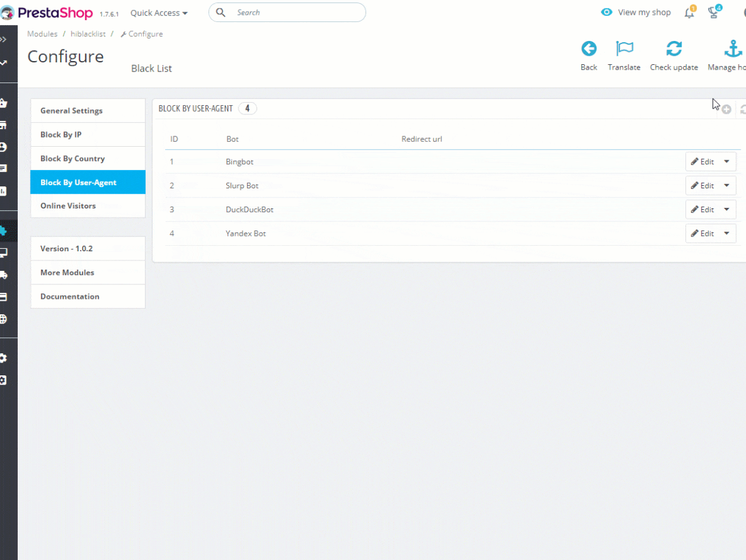
Task: Expand dropdown arrow for Yandex Bot row
Action: pos(726,233)
